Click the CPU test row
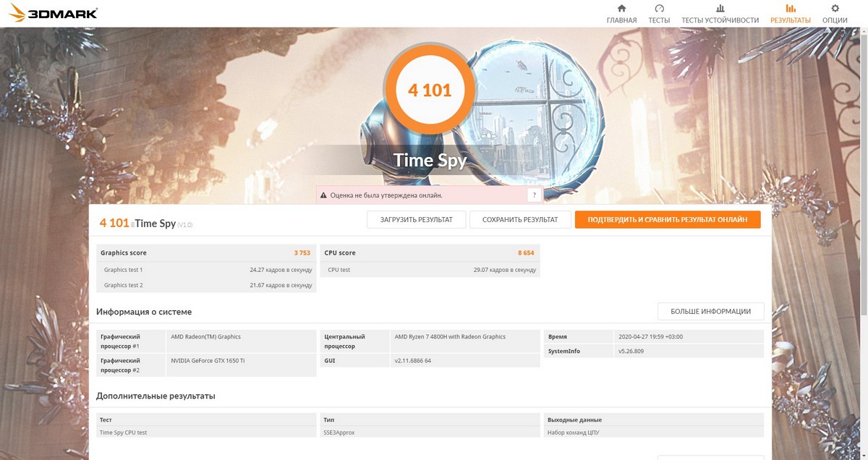The height and width of the screenshot is (460, 868). [x=430, y=270]
